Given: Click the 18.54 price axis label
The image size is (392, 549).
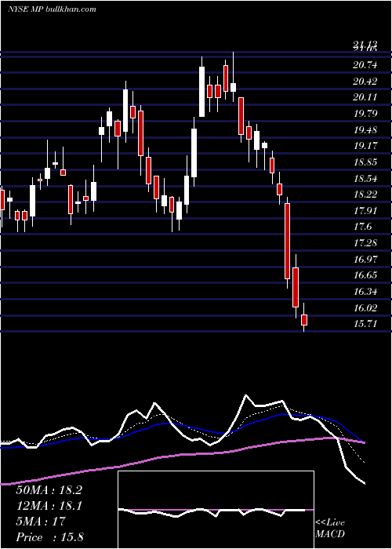Looking at the screenshot, I should point(365,179).
